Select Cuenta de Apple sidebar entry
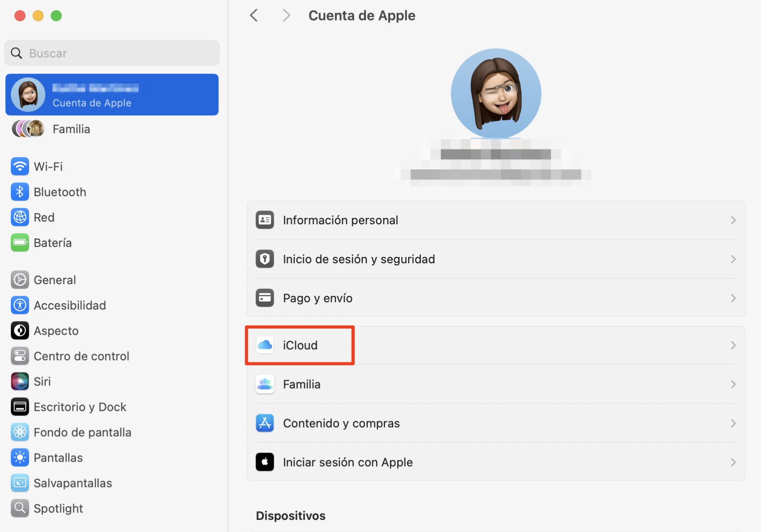This screenshot has width=761, height=532. point(112,94)
